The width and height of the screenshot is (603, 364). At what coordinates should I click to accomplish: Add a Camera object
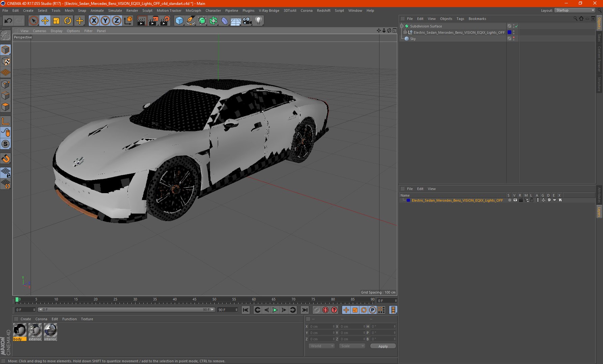pos(247,21)
